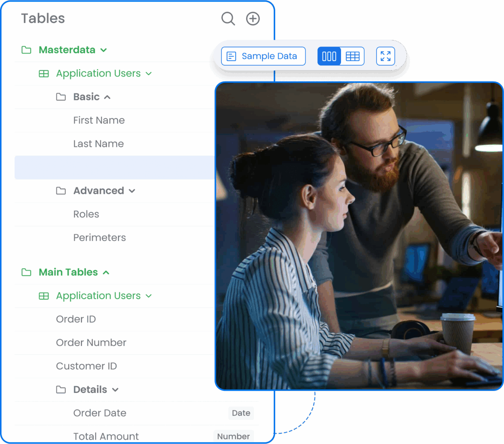Expand the Advanced group chevron
Image resolution: width=504 pixels, height=444 pixels.
click(x=132, y=191)
